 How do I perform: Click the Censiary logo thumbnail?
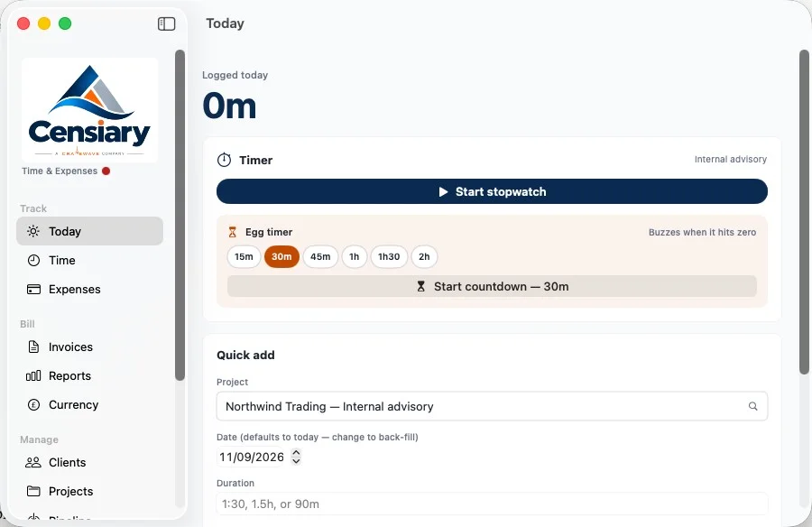89,110
